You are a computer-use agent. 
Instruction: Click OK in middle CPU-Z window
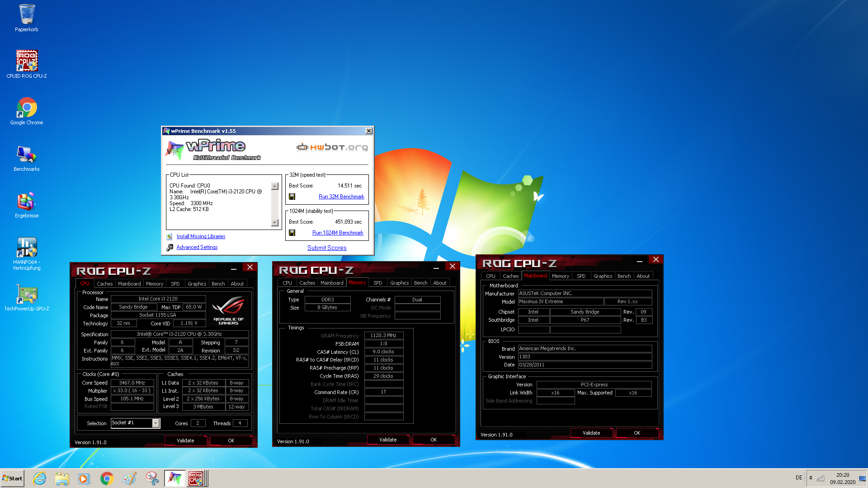click(x=434, y=440)
